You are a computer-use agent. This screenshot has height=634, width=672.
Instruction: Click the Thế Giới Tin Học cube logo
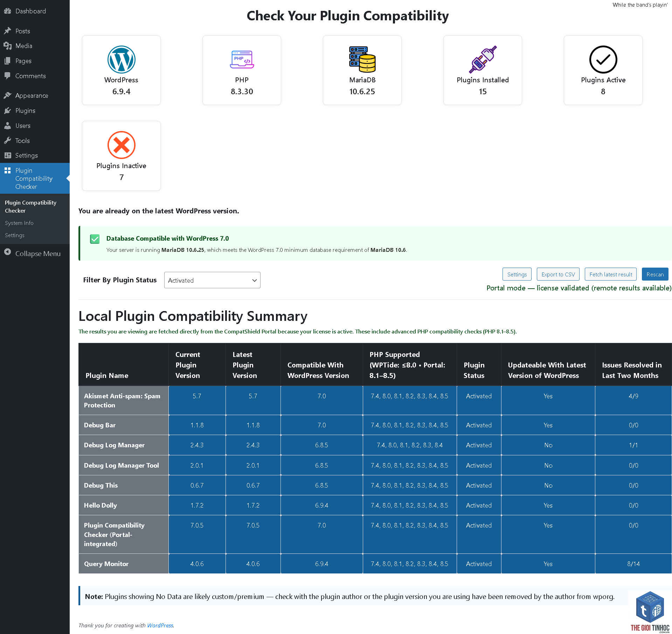650,607
